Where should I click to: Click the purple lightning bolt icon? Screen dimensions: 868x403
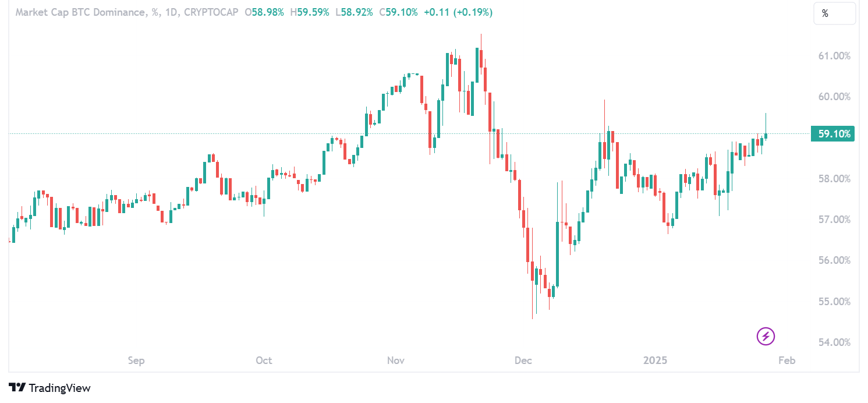coord(766,336)
